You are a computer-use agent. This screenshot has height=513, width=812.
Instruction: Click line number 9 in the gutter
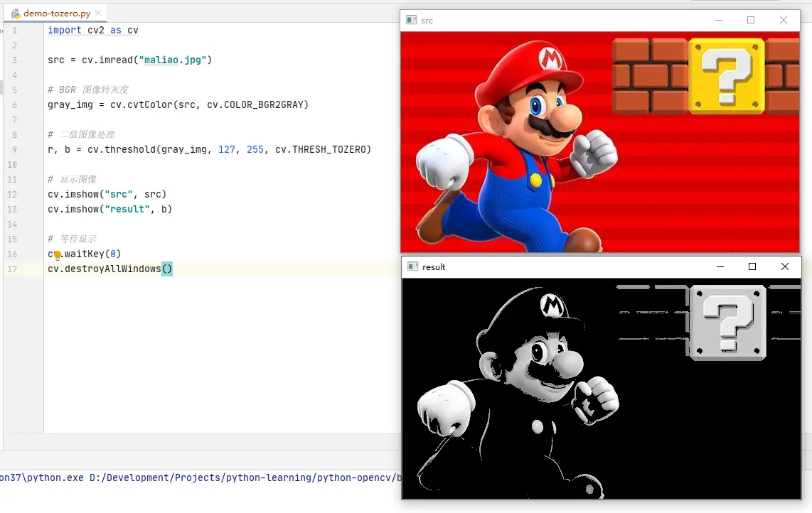[14, 150]
